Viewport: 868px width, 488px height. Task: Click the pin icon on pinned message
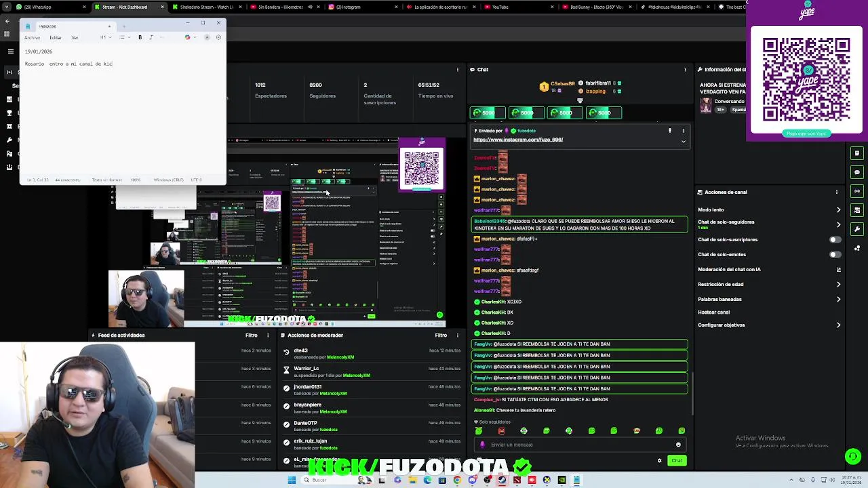669,130
